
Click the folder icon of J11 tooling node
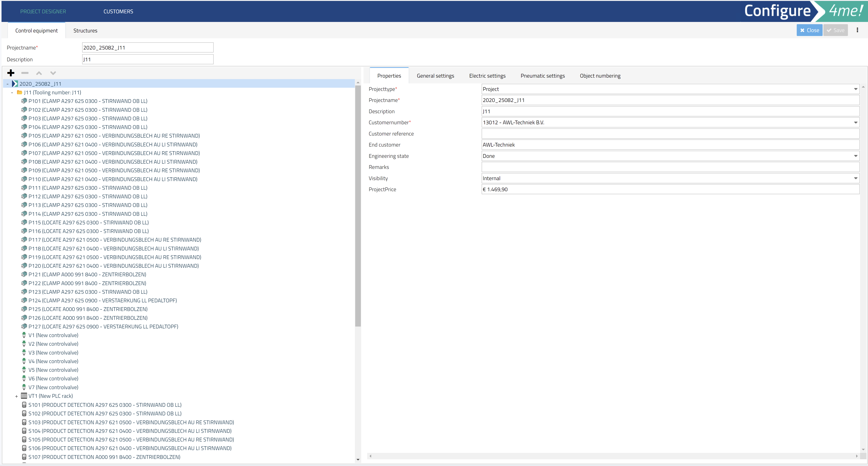[x=20, y=92]
